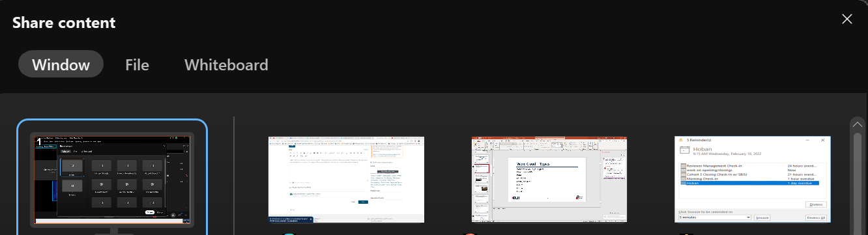Screen dimensions: 868x235
Task: Close the Share content dialog
Action: (847, 19)
